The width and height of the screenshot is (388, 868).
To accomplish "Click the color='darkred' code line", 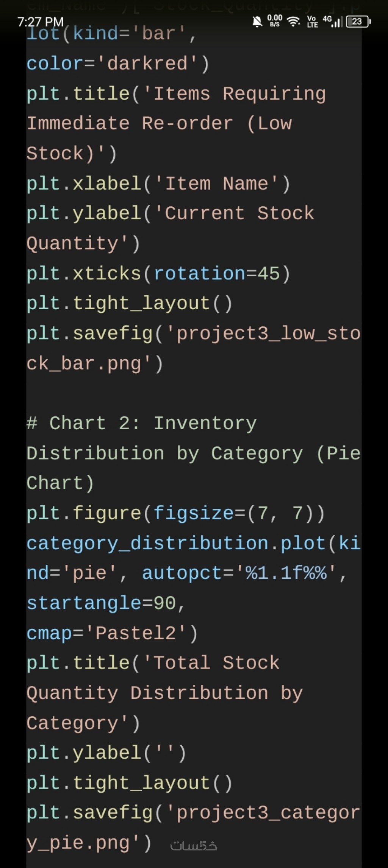I will (x=117, y=64).
